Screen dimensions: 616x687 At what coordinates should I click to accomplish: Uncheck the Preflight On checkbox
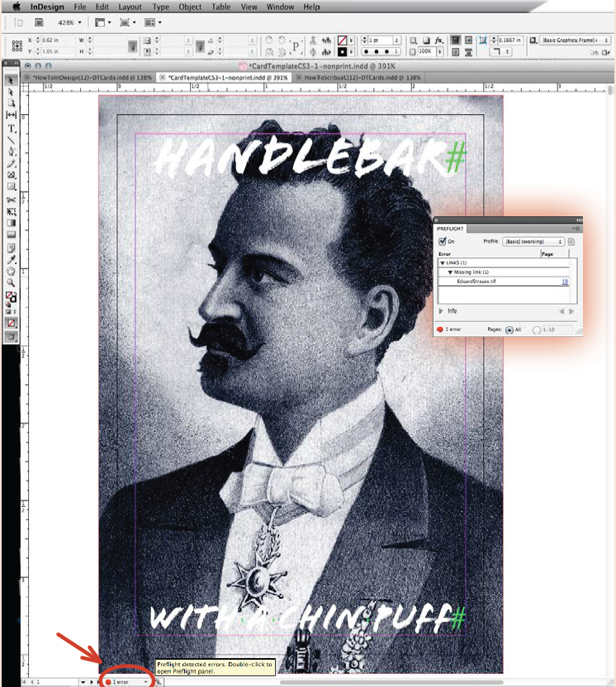pyautogui.click(x=443, y=241)
